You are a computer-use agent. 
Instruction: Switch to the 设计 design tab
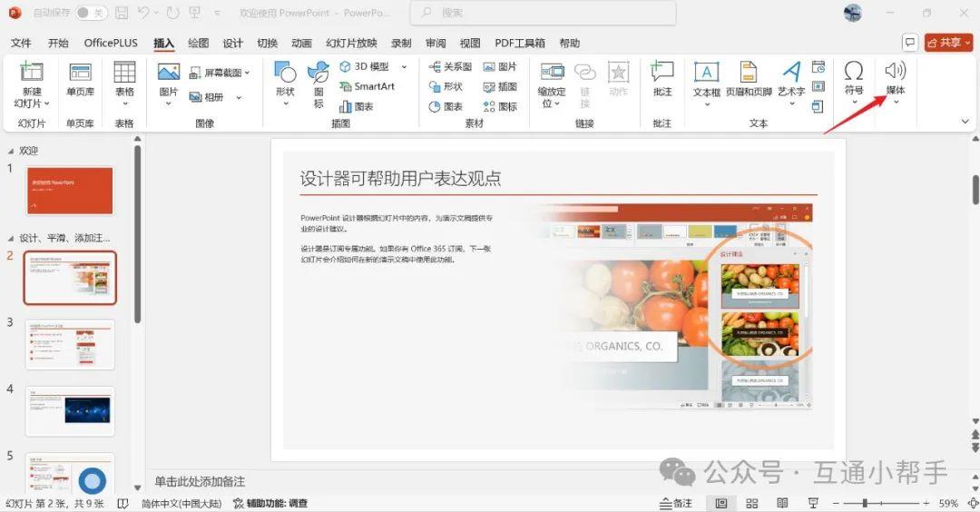(x=232, y=44)
